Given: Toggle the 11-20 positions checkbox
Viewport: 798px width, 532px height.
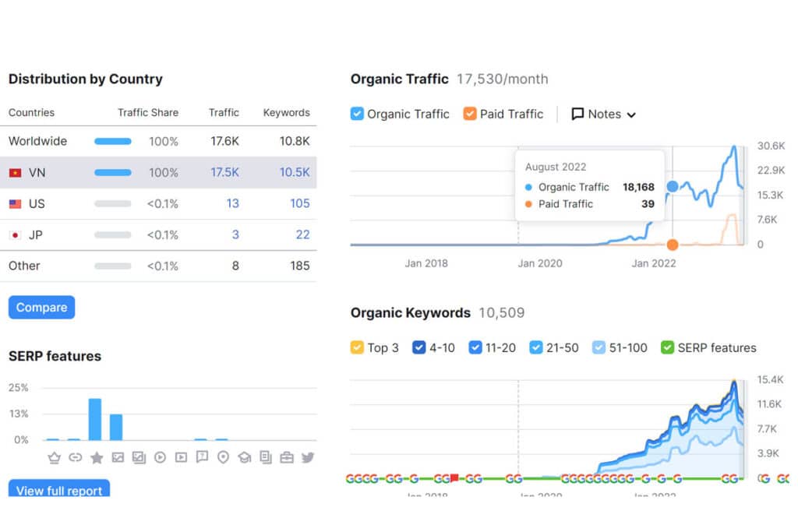Looking at the screenshot, I should coord(475,347).
